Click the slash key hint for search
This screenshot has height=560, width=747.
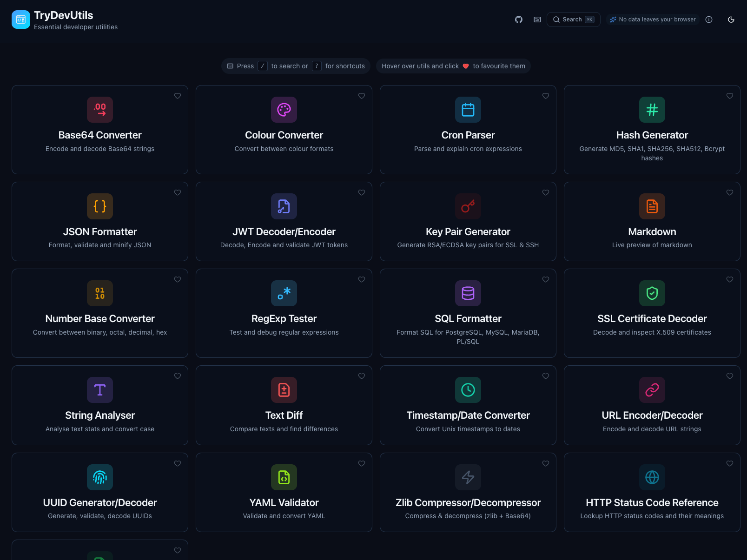(x=263, y=66)
